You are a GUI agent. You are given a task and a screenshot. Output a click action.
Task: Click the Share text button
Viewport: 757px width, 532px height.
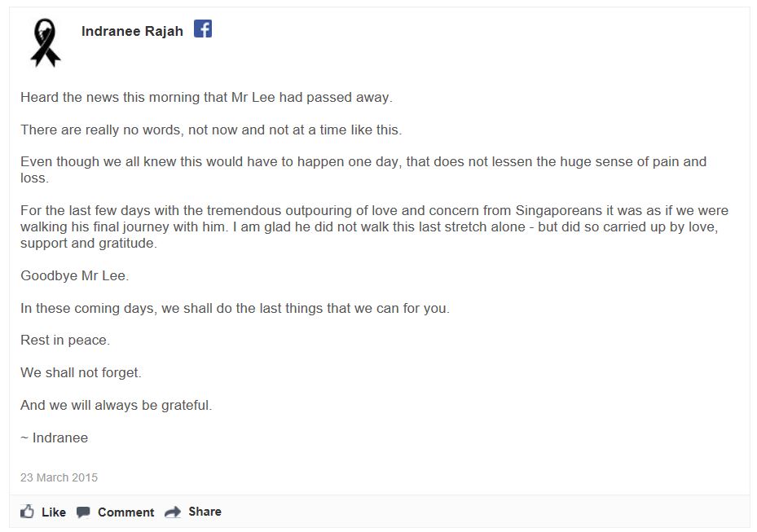pyautogui.click(x=205, y=512)
